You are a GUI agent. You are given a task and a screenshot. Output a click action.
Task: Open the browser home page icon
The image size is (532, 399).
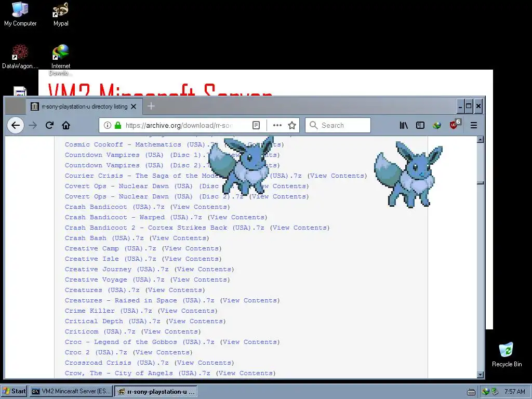(x=66, y=125)
